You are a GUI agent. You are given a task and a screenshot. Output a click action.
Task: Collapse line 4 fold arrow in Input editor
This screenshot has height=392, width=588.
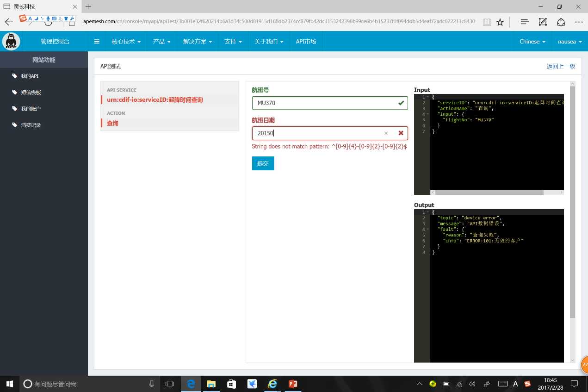[427, 114]
